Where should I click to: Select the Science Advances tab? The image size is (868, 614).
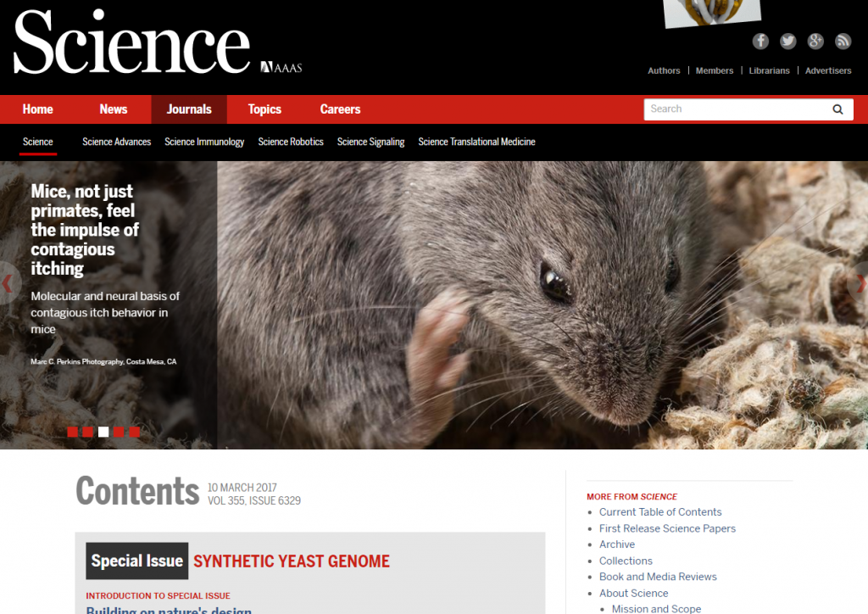click(x=117, y=142)
